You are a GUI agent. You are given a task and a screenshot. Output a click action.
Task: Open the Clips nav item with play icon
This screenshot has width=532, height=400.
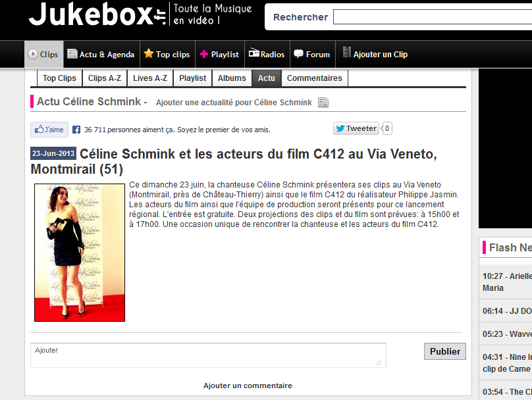(x=43, y=54)
